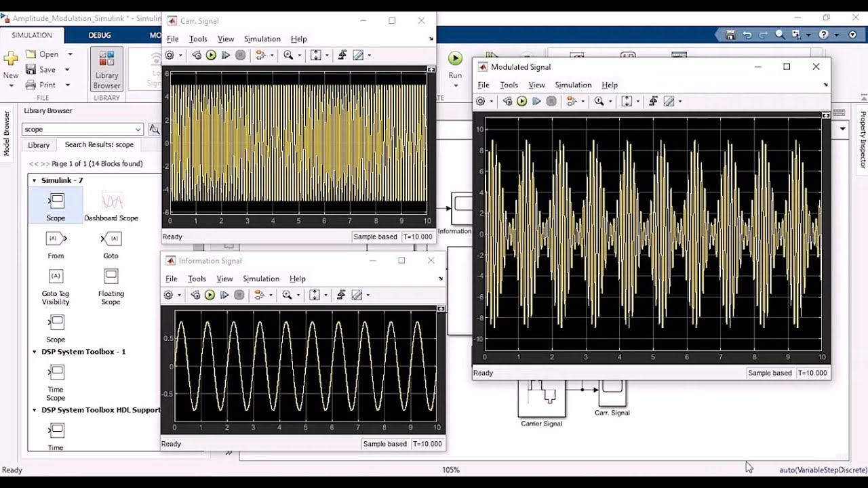Viewport: 868px width, 488px height.
Task: Open gear dropdown arrow in Modulated Signal scope
Action: tap(491, 102)
